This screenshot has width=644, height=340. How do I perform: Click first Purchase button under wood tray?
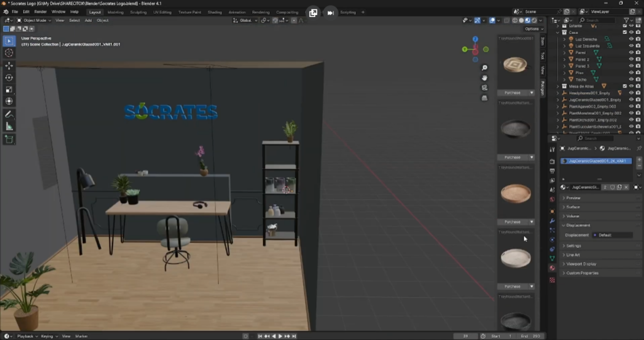(513, 93)
